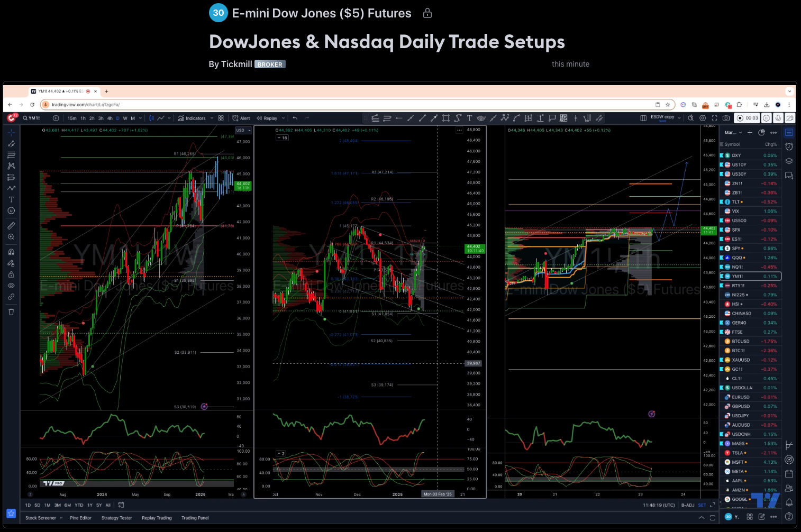Select the 1D date range
Image resolution: width=801 pixels, height=532 pixels.
point(28,505)
